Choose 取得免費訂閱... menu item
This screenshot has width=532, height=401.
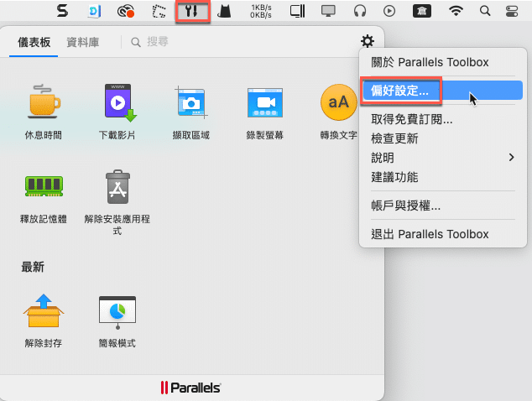(443, 119)
